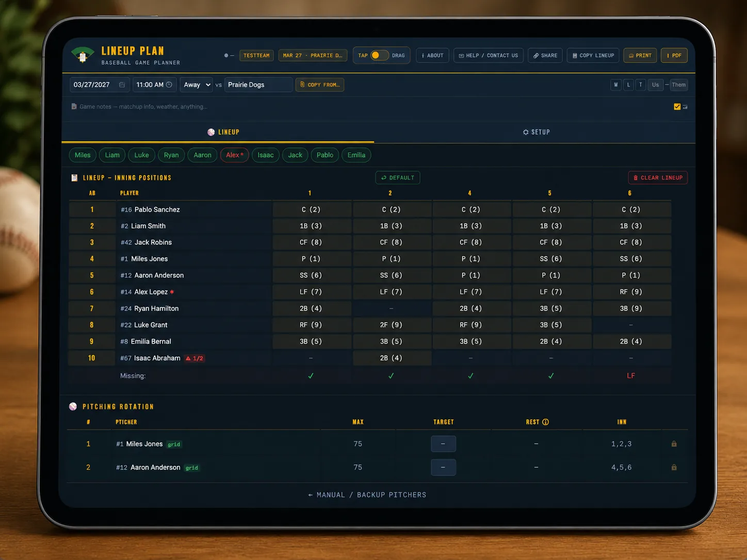Open Miles Jones inning 5 SS position cell

551,259
